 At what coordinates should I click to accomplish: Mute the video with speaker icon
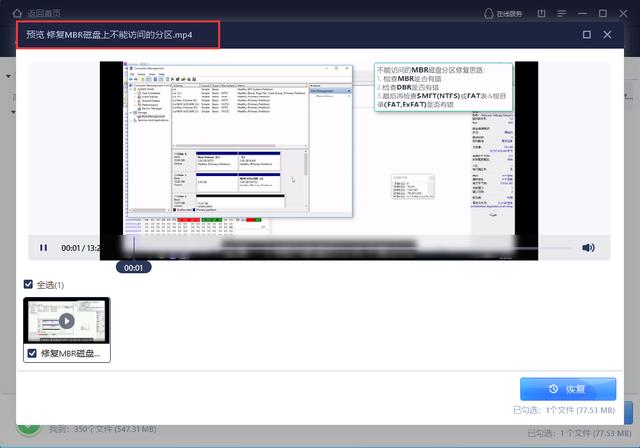tap(588, 248)
